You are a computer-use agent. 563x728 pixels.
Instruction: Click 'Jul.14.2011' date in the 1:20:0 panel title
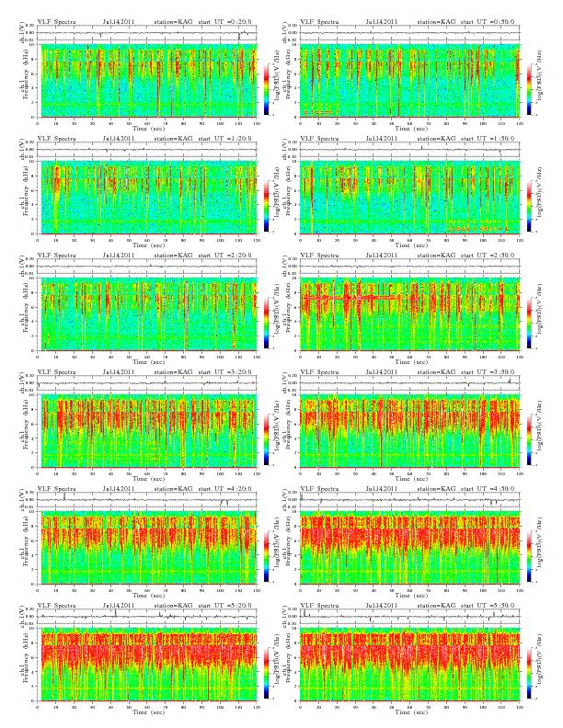(119, 139)
